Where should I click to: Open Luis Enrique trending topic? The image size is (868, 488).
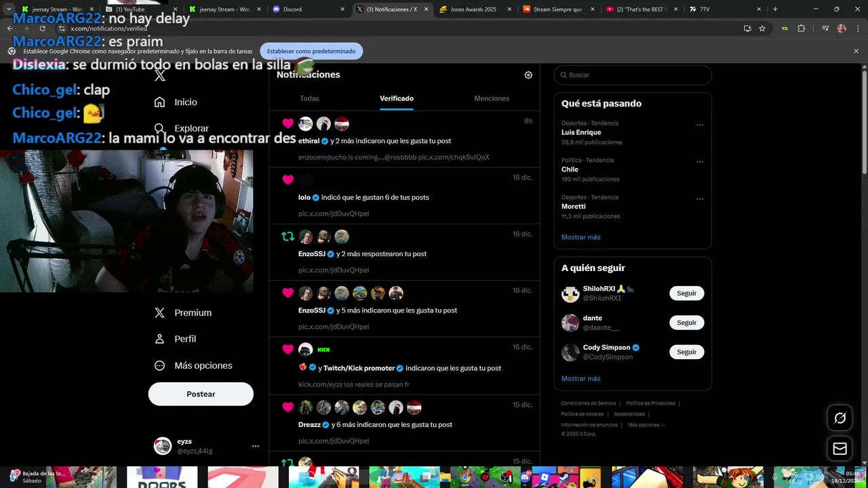633,133
